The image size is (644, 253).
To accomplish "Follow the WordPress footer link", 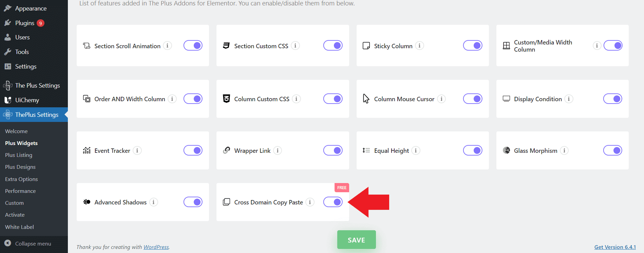I will pyautogui.click(x=156, y=247).
